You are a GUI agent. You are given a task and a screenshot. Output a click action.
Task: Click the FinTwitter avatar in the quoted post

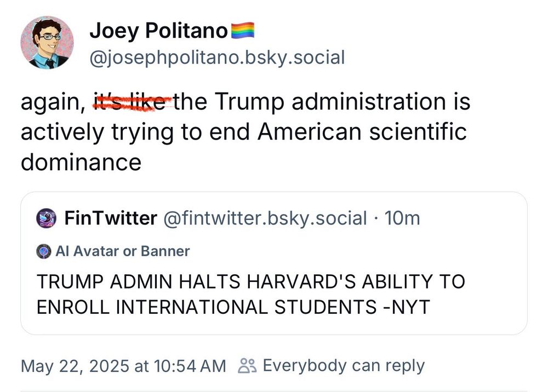pyautogui.click(x=46, y=217)
